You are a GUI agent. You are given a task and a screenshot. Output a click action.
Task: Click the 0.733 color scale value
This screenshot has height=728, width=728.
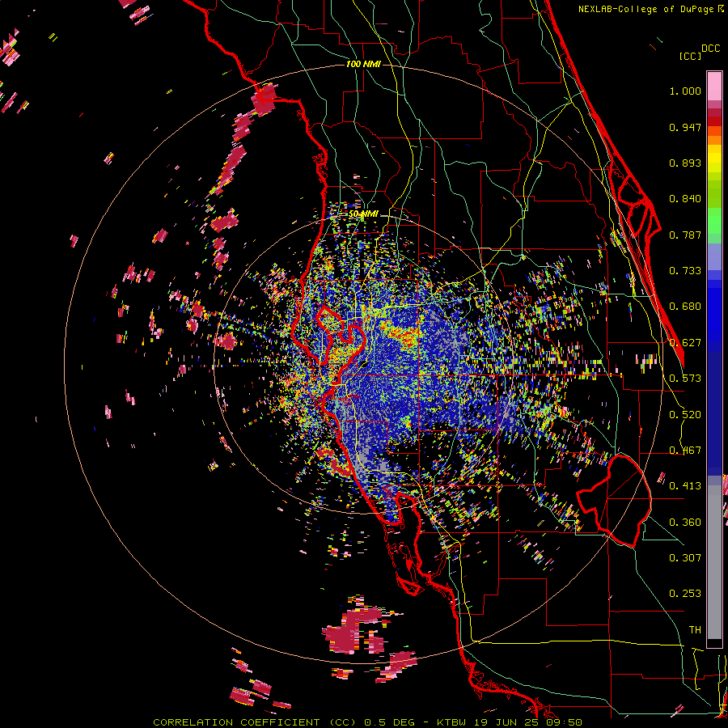[685, 271]
